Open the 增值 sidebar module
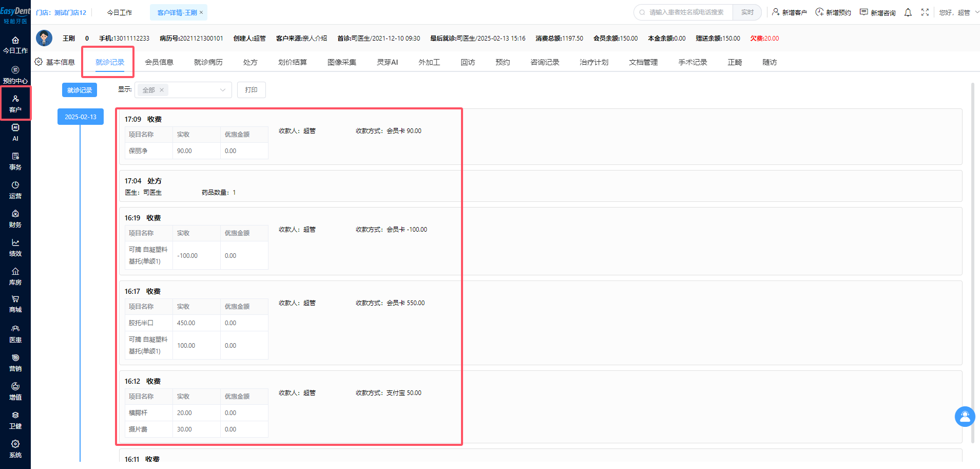 [15, 391]
